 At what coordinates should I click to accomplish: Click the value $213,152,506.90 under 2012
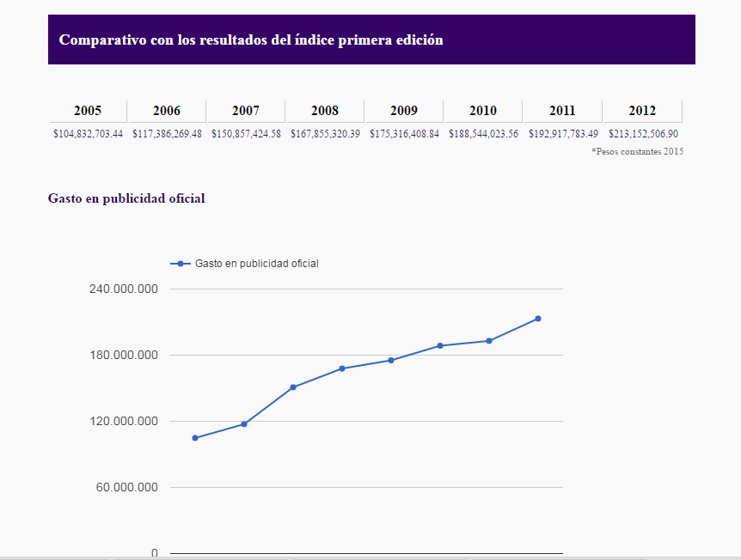point(643,134)
